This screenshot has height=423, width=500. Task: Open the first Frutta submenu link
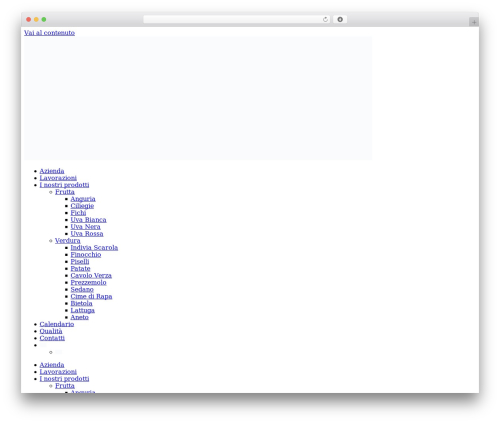[x=65, y=192]
